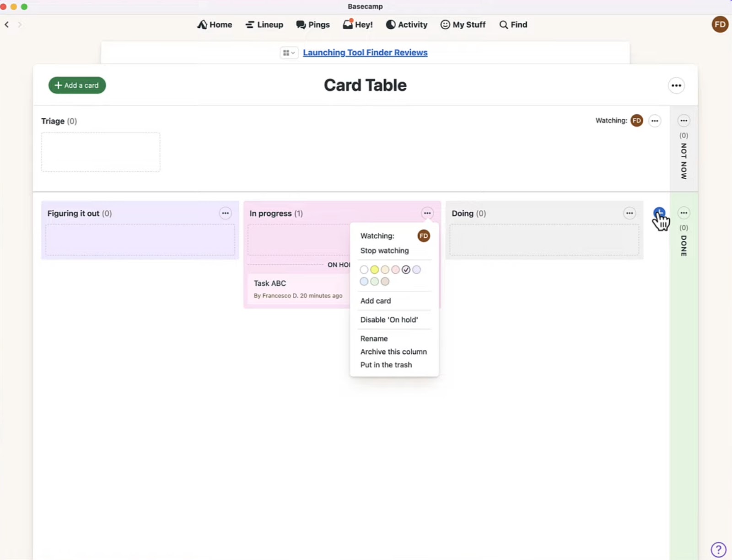This screenshot has width=732, height=560.
Task: Open Find search
Action: 513,25
